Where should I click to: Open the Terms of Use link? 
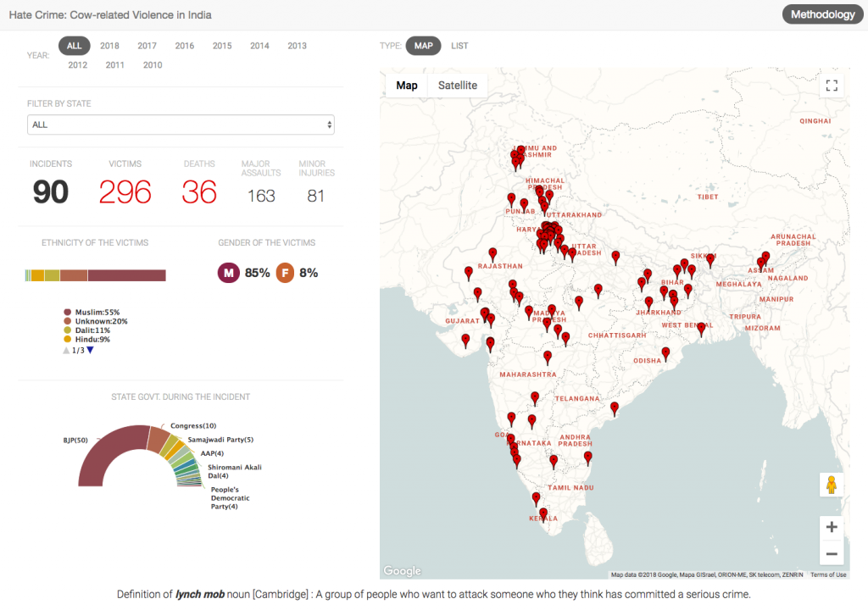click(x=828, y=574)
